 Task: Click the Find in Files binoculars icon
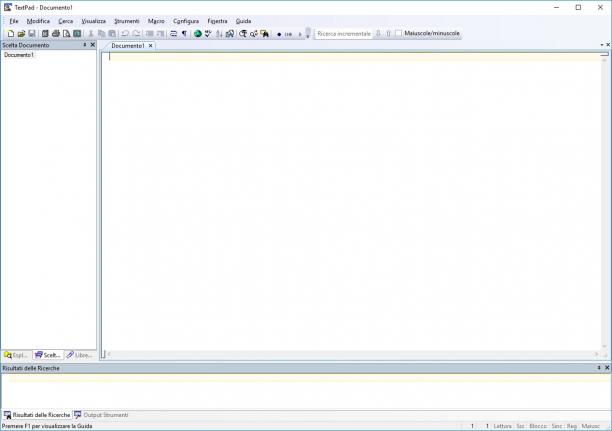click(265, 34)
